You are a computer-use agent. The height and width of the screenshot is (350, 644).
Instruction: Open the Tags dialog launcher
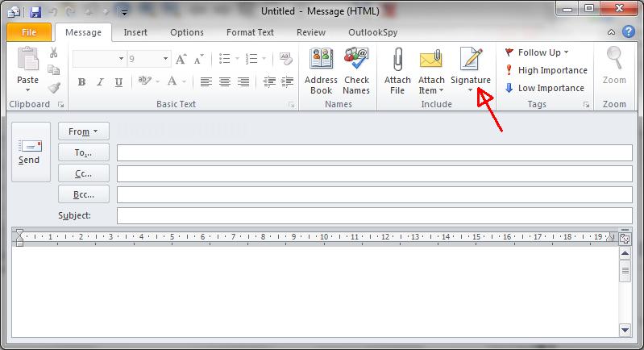(x=587, y=105)
